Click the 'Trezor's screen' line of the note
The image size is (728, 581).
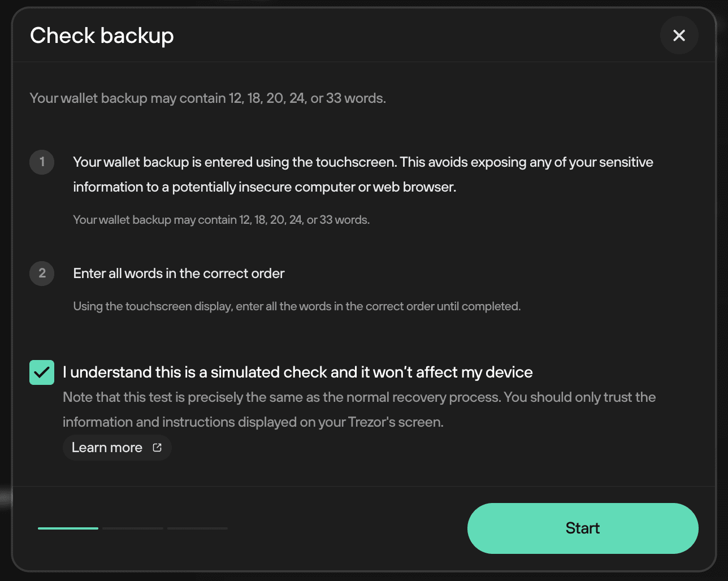point(253,422)
